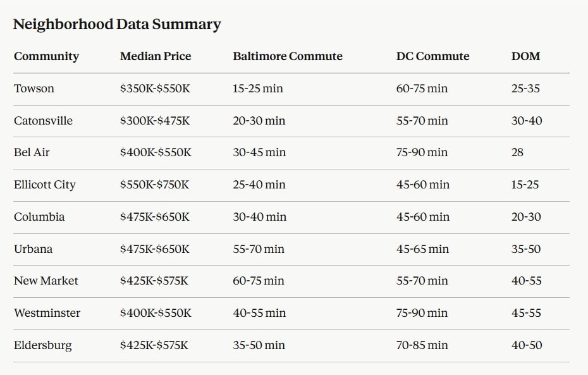Click Eldersburg's 70-85 min DC commute
The image size is (588, 375).
tap(422, 345)
